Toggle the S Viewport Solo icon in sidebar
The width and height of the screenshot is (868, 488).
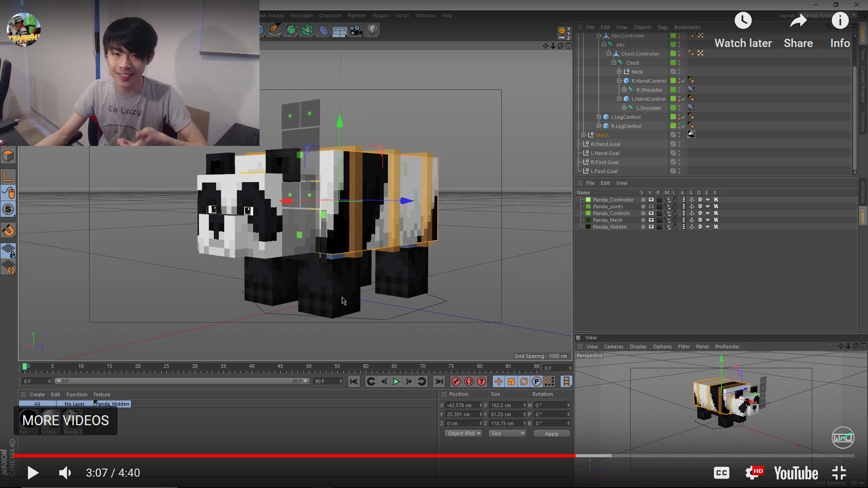(x=8, y=210)
